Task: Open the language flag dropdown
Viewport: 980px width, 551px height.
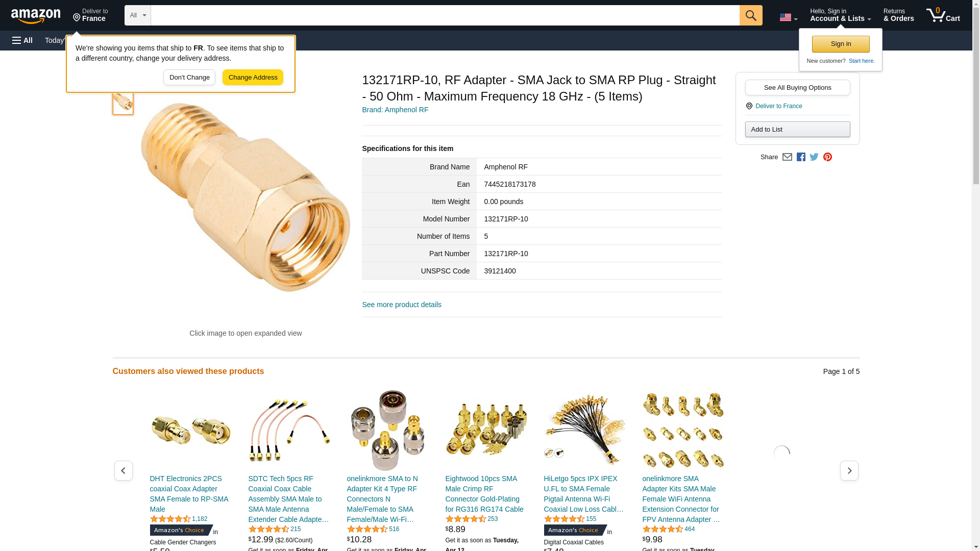Action: tap(788, 17)
